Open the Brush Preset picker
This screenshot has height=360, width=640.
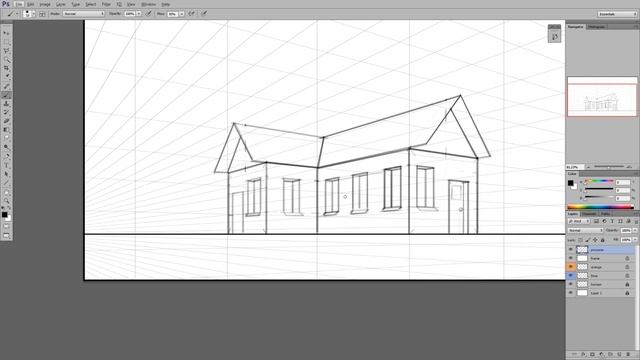point(29,13)
